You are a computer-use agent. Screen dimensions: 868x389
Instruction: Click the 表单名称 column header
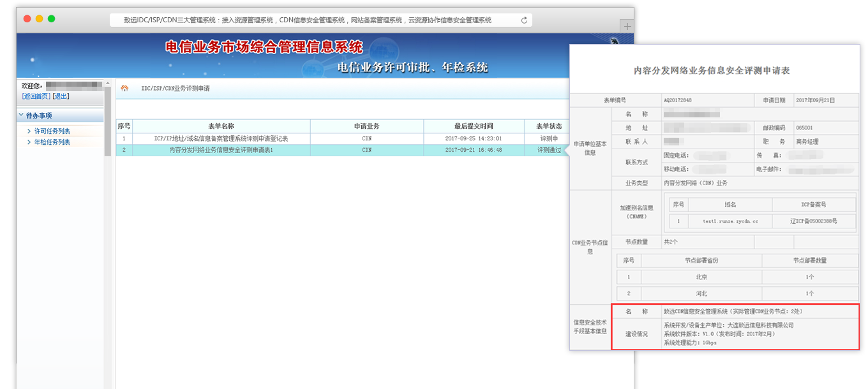click(x=221, y=126)
